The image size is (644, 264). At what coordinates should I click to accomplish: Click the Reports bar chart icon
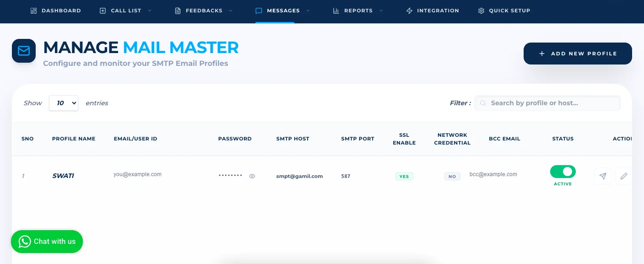(336, 11)
